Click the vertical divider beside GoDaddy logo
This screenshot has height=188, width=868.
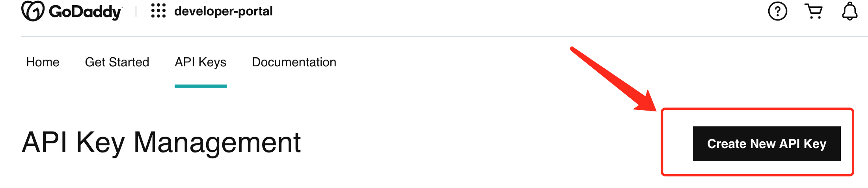136,11
